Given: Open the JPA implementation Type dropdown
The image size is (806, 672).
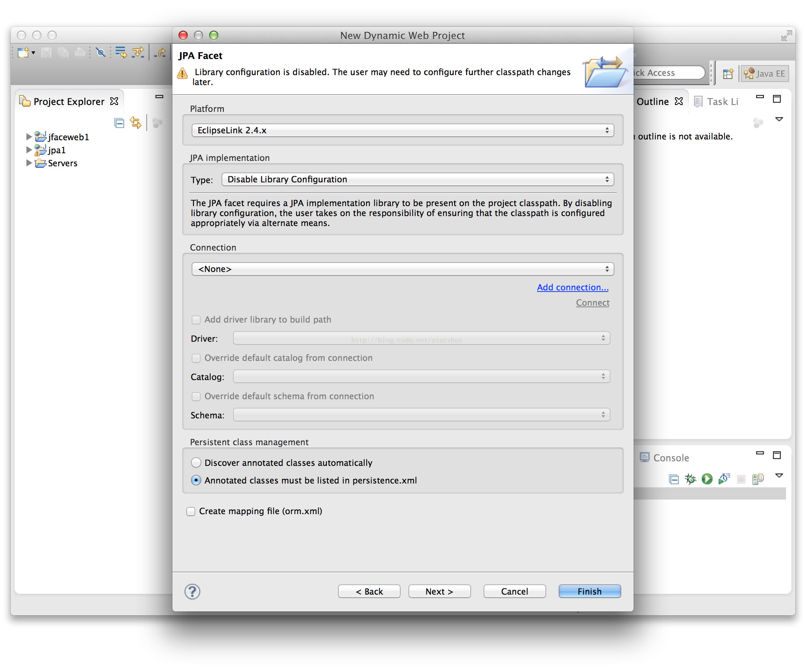Looking at the screenshot, I should pyautogui.click(x=418, y=180).
